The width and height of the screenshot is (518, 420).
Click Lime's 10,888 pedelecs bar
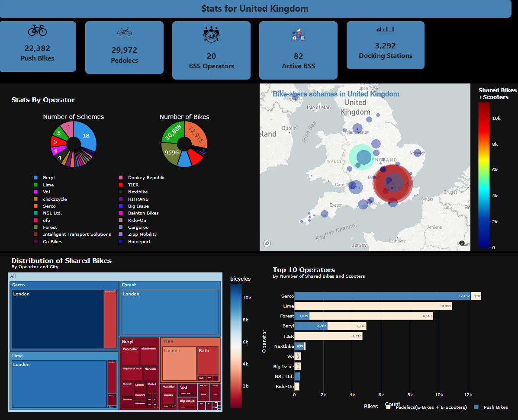click(x=373, y=306)
